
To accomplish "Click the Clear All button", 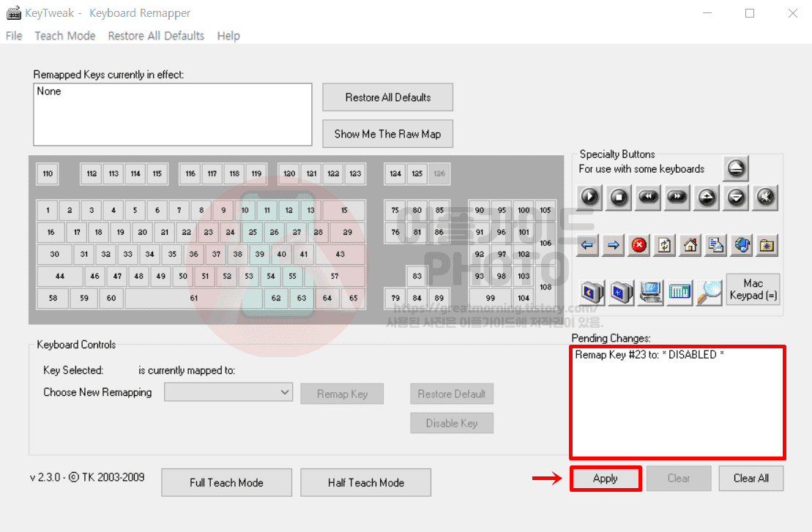I will 751,478.
